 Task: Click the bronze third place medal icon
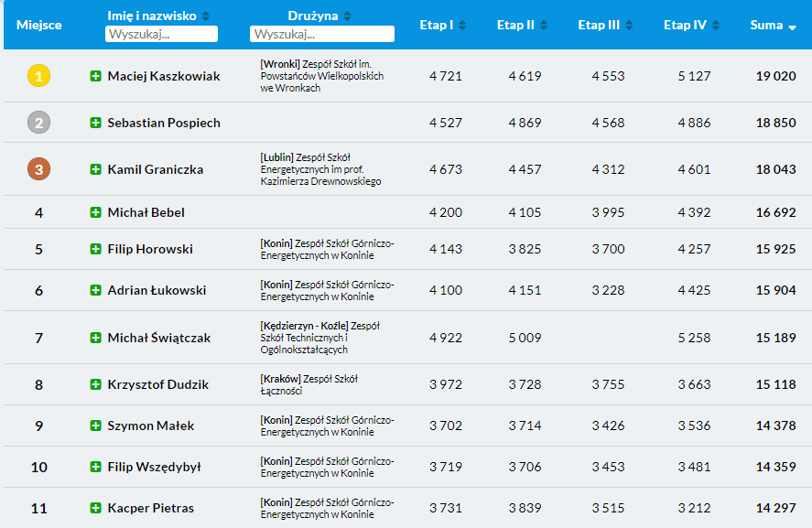tap(38, 169)
